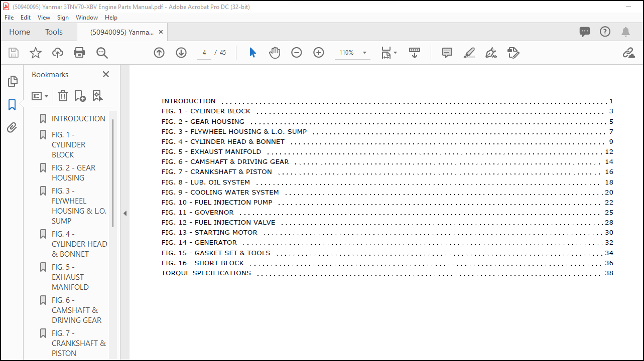
Task: Print the document with printer icon
Action: [x=79, y=53]
